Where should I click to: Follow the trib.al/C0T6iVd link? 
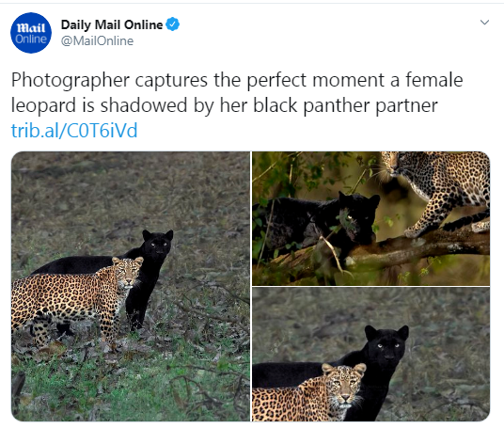pos(74,130)
